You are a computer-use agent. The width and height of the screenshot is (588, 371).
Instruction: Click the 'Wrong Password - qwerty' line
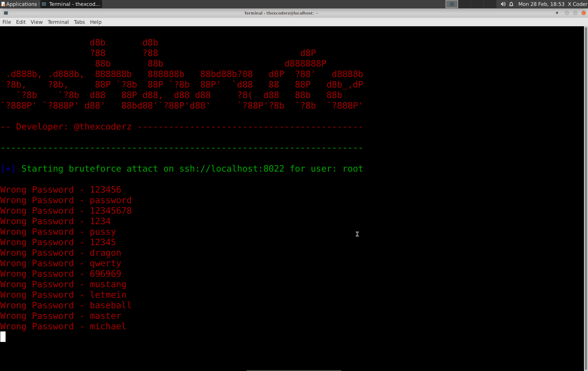[61, 263]
